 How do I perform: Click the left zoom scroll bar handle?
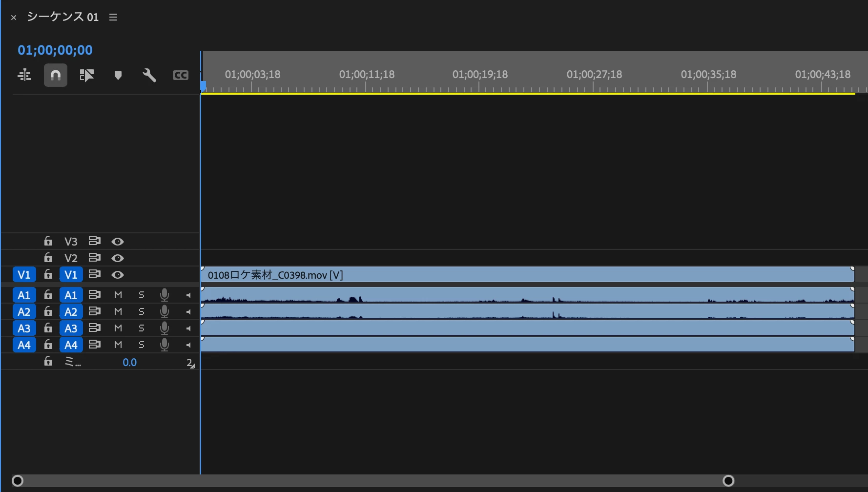point(18,481)
